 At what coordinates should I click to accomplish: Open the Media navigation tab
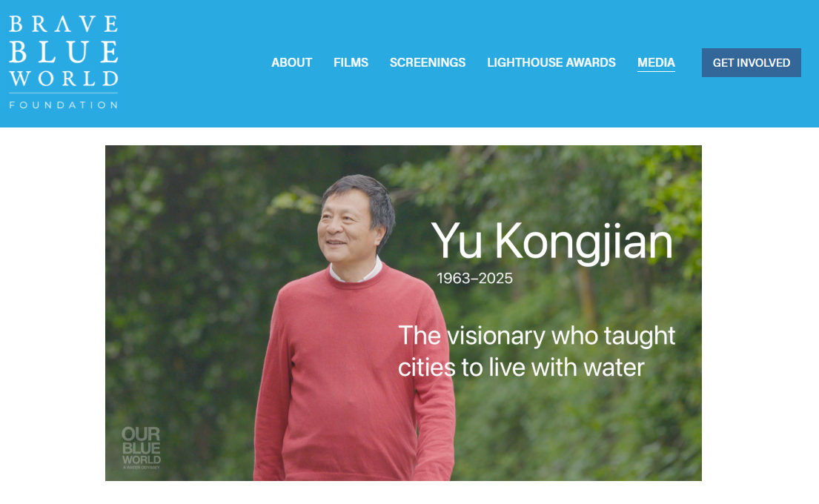click(656, 63)
